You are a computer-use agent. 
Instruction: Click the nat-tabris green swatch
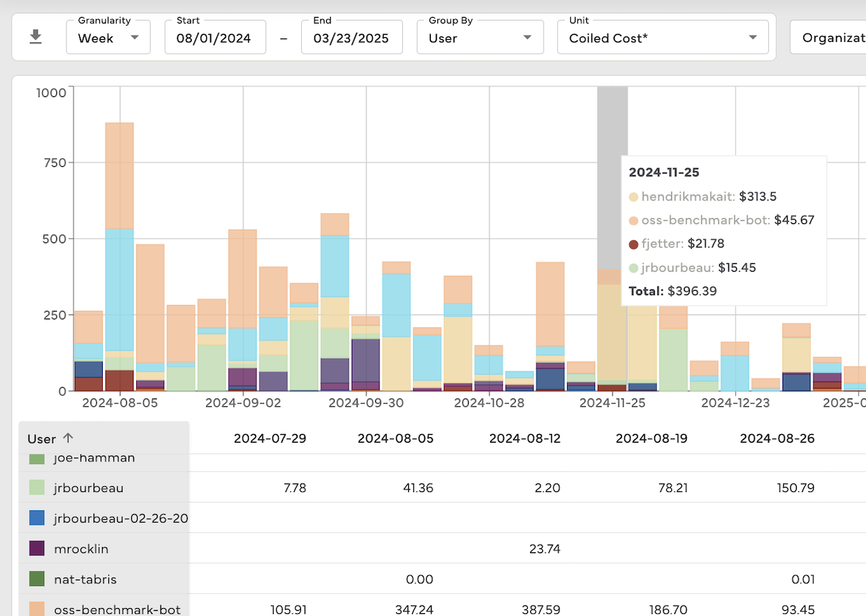37,580
